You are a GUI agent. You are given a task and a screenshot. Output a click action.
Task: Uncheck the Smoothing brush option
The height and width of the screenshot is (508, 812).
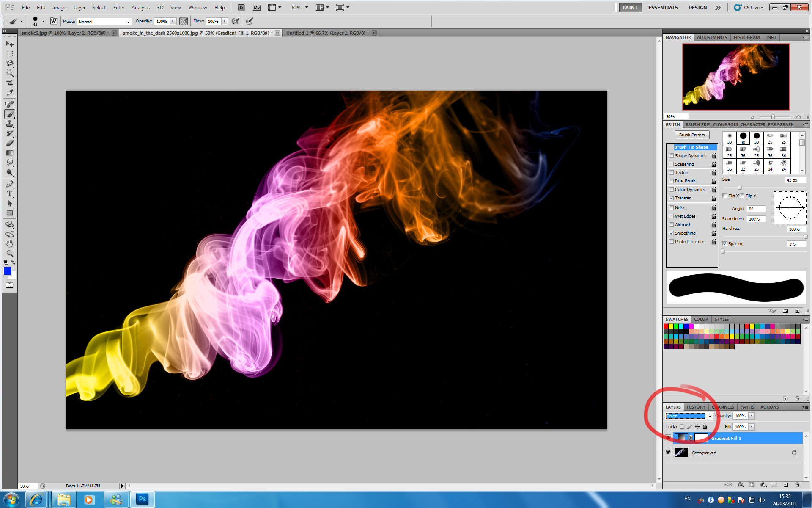[x=671, y=233]
